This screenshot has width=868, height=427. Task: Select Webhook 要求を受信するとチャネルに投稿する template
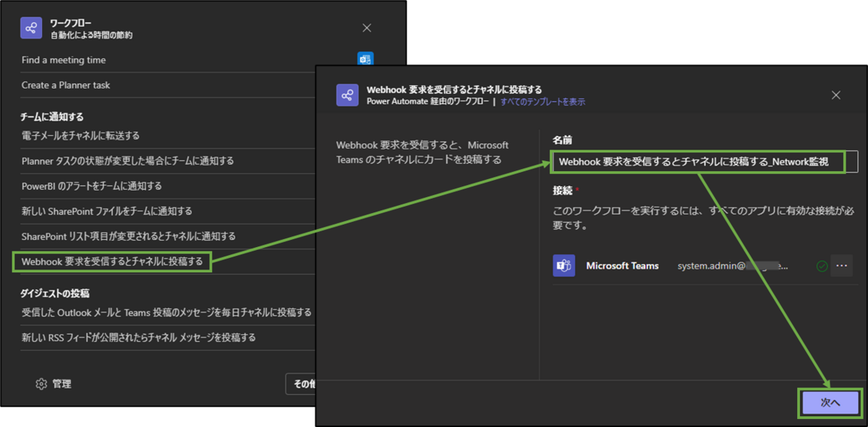(x=112, y=261)
